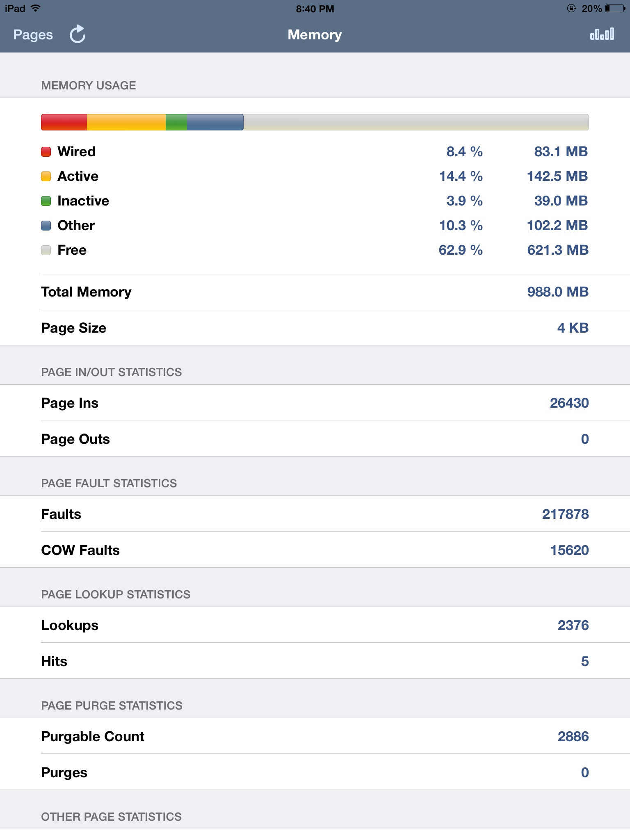630x840 pixels.
Task: Tap the Wi-Fi status icon
Action: click(x=36, y=8)
